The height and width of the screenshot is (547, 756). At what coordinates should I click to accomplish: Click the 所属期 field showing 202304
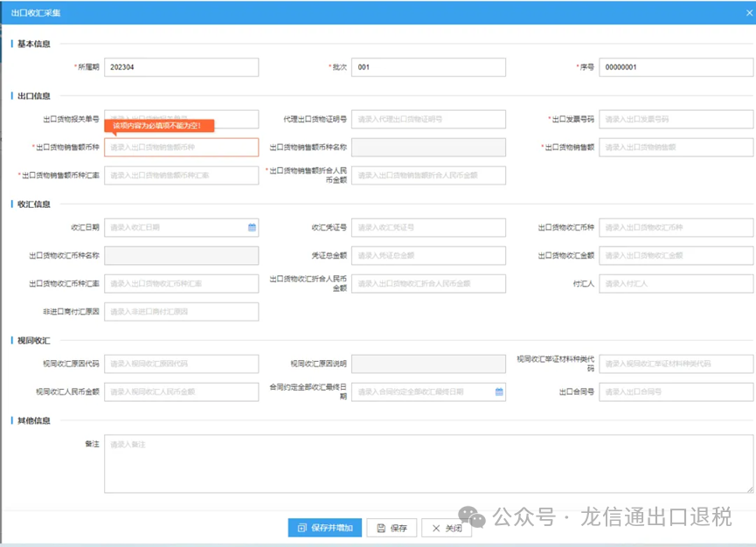pos(181,67)
